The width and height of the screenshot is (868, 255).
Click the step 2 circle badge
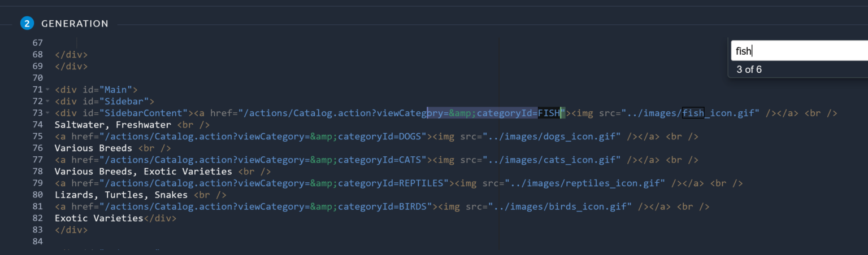coord(27,23)
